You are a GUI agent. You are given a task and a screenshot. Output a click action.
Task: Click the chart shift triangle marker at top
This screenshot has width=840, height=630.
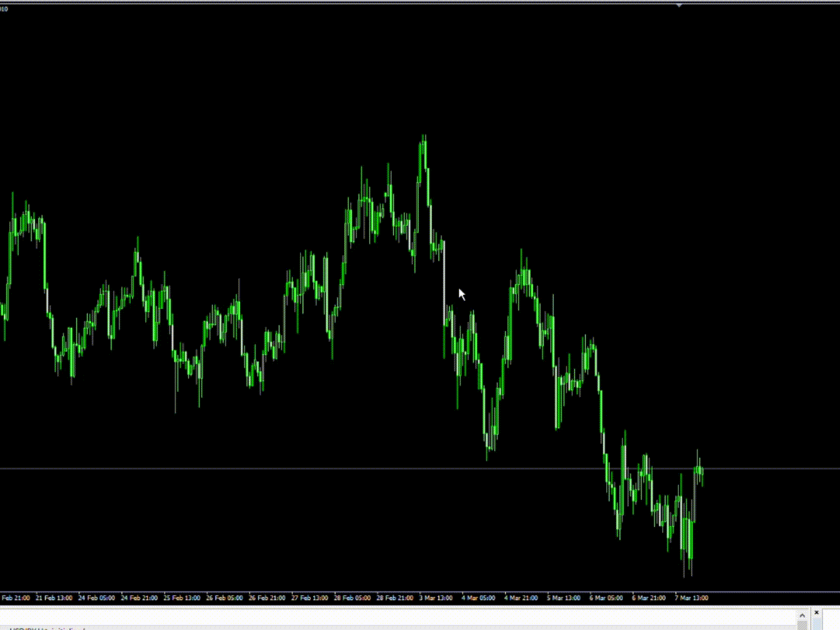pos(679,5)
